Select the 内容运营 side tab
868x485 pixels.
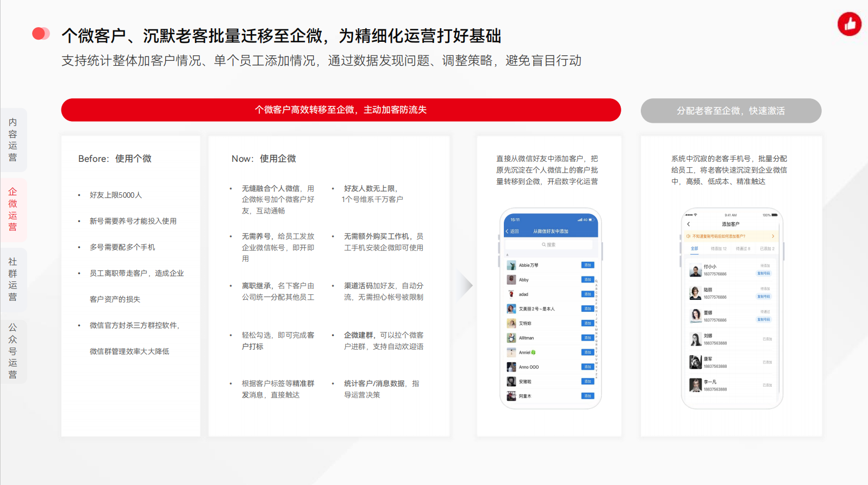[x=13, y=140]
